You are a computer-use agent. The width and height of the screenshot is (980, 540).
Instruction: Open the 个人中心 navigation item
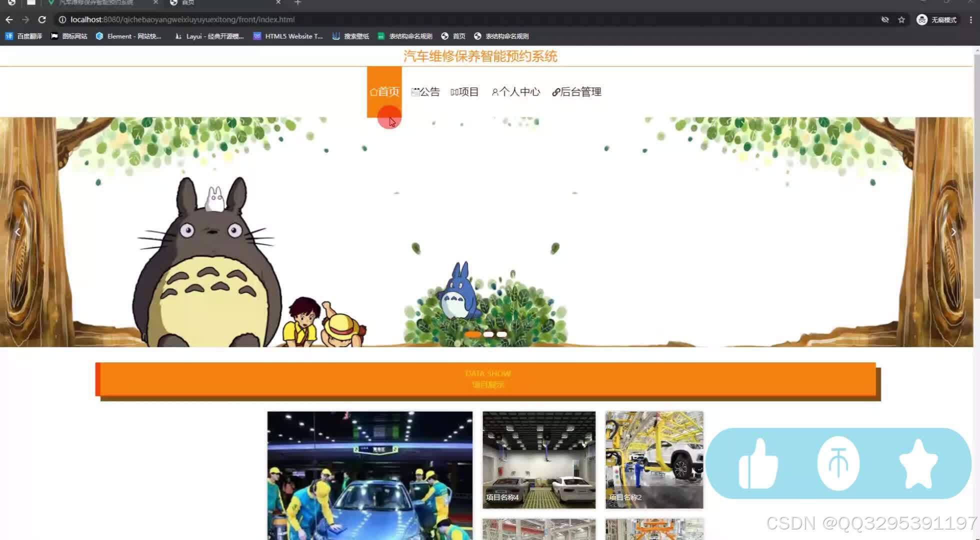click(x=516, y=92)
